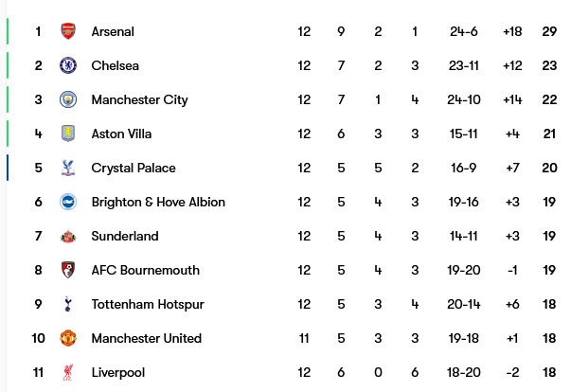Click Sunderland's 14-11 goals score
571x392 pixels.
pos(464,236)
